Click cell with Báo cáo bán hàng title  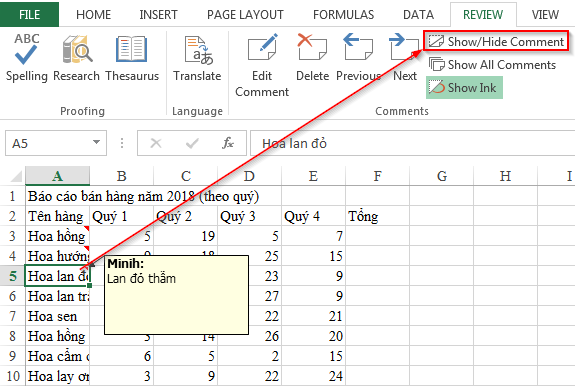(143, 196)
